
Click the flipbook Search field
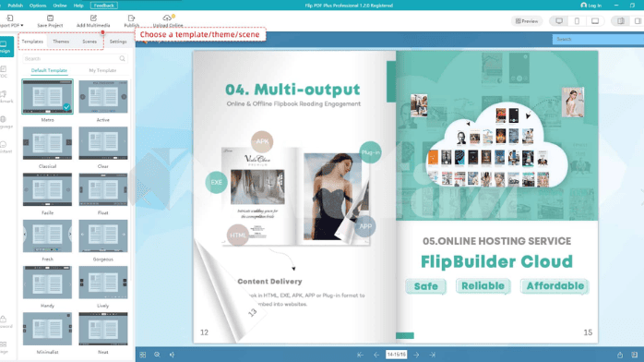598,39
